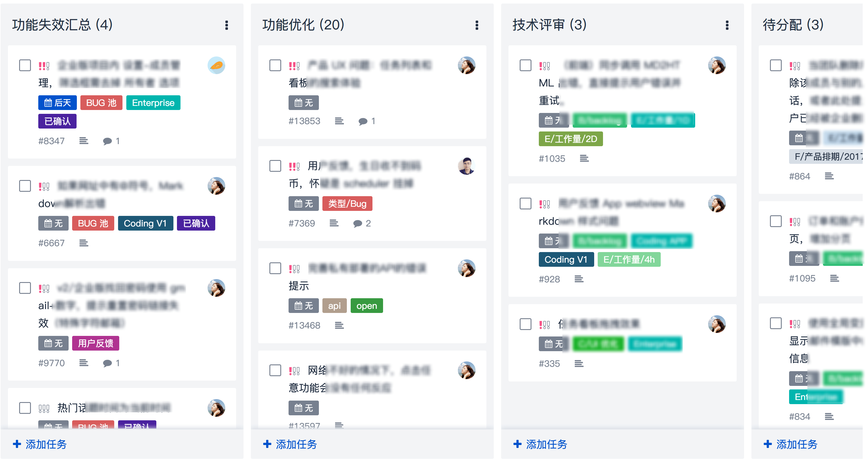Click the comment icon on task #8347
868x465 pixels.
pyautogui.click(x=108, y=141)
